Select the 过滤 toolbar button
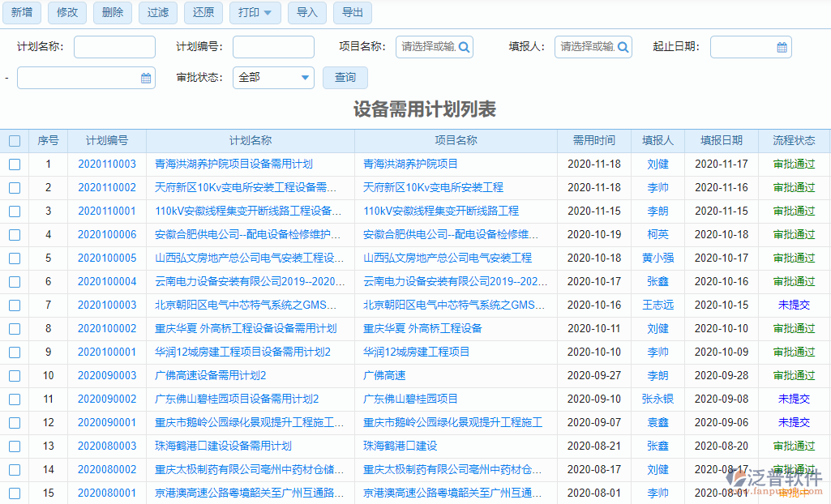This screenshot has height=504, width=831. [x=157, y=13]
